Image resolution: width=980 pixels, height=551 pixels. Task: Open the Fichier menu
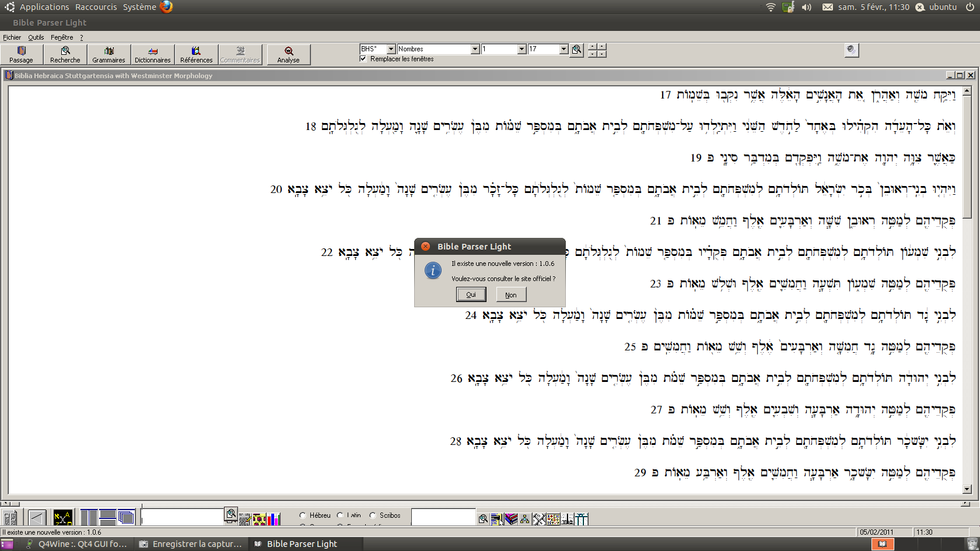point(12,37)
